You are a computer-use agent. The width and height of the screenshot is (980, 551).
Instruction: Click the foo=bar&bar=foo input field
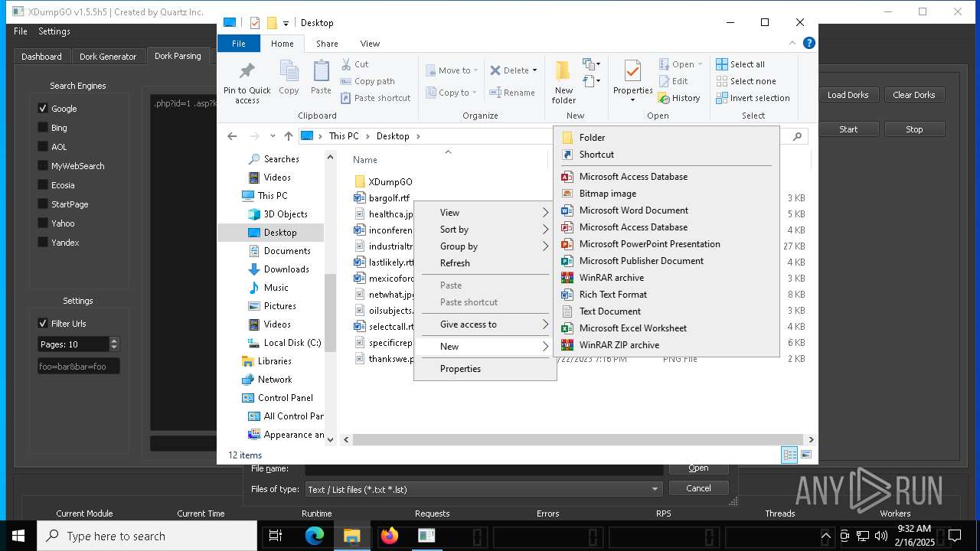tap(79, 367)
